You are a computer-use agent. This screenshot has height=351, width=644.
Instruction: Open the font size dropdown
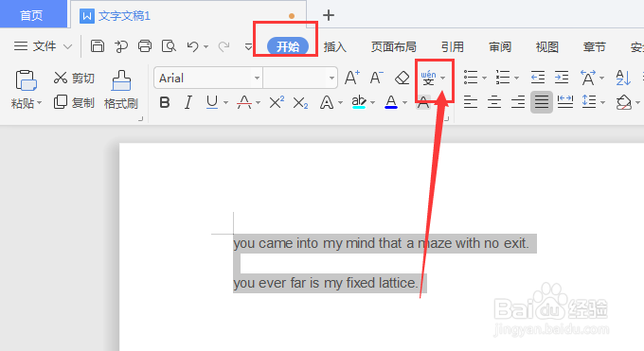pyautogui.click(x=331, y=78)
